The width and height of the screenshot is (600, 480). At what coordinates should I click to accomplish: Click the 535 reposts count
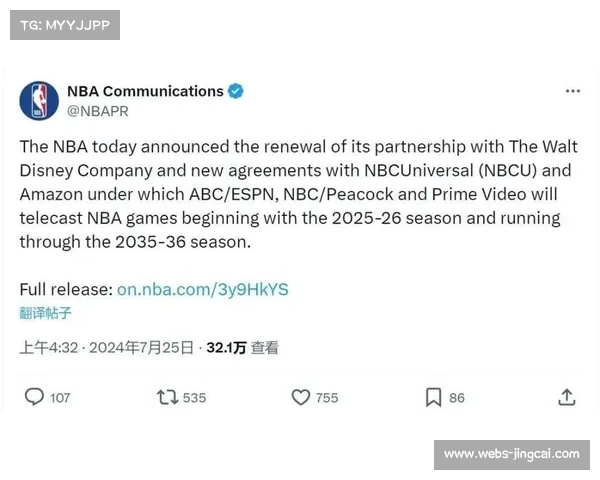coord(194,398)
